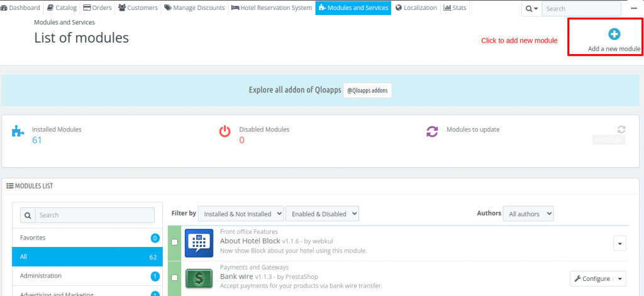Click the Modules and Services breadcrumb
This screenshot has height=296, width=644.
[x=64, y=22]
